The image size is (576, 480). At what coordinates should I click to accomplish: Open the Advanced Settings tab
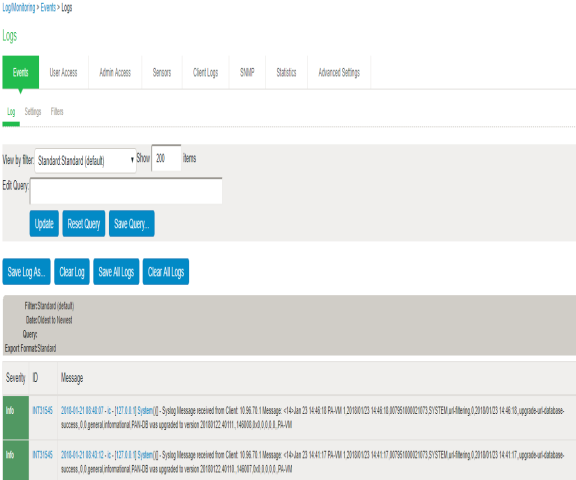[x=339, y=72]
